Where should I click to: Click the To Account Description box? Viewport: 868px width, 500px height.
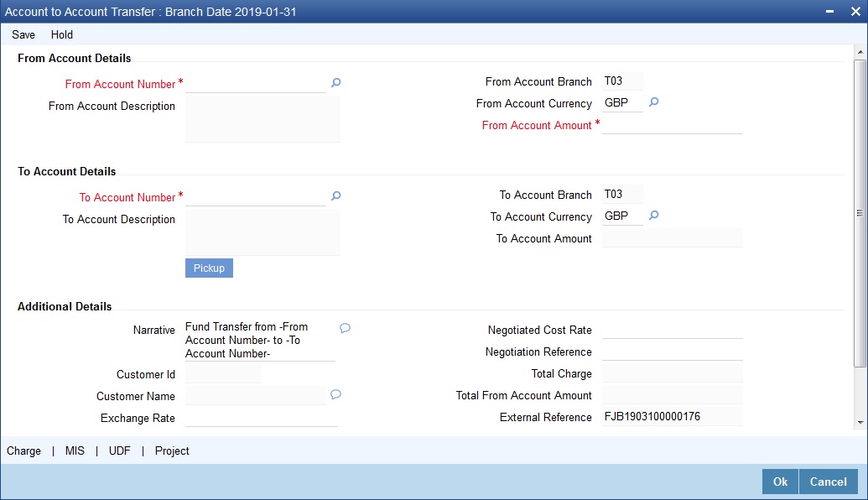(263, 232)
